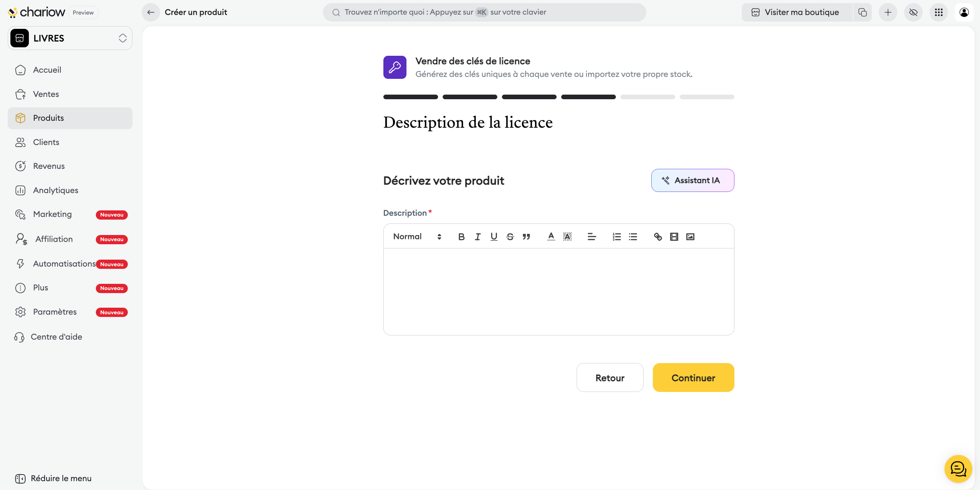Open the Assistant IA helper

[692, 180]
